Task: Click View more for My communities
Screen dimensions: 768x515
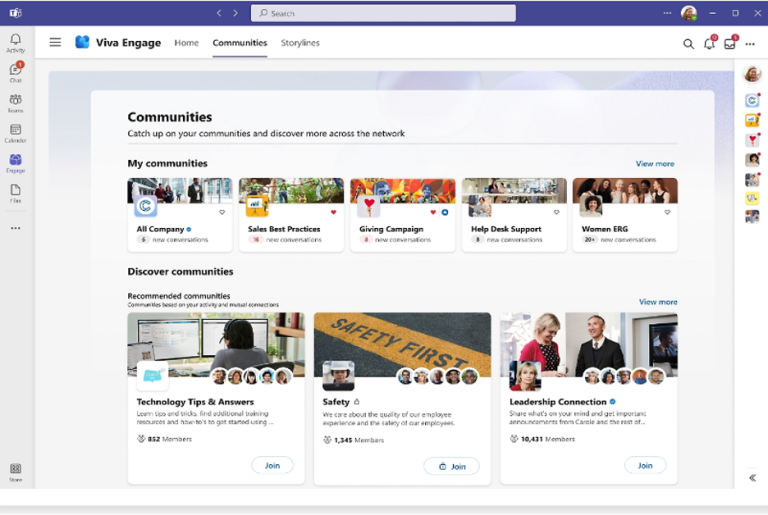Action: click(x=655, y=164)
